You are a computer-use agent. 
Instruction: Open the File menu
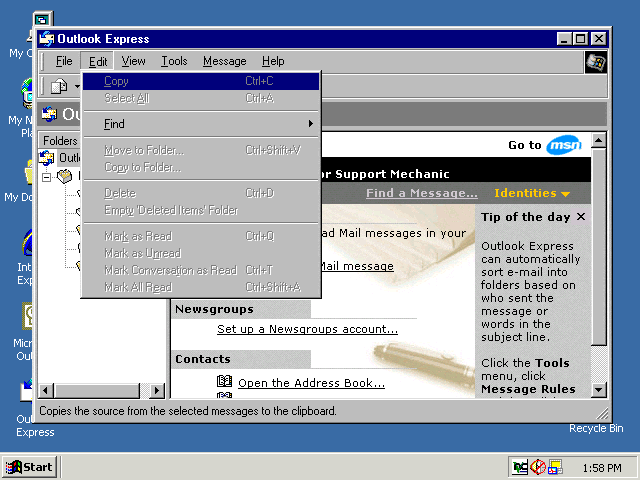point(64,61)
